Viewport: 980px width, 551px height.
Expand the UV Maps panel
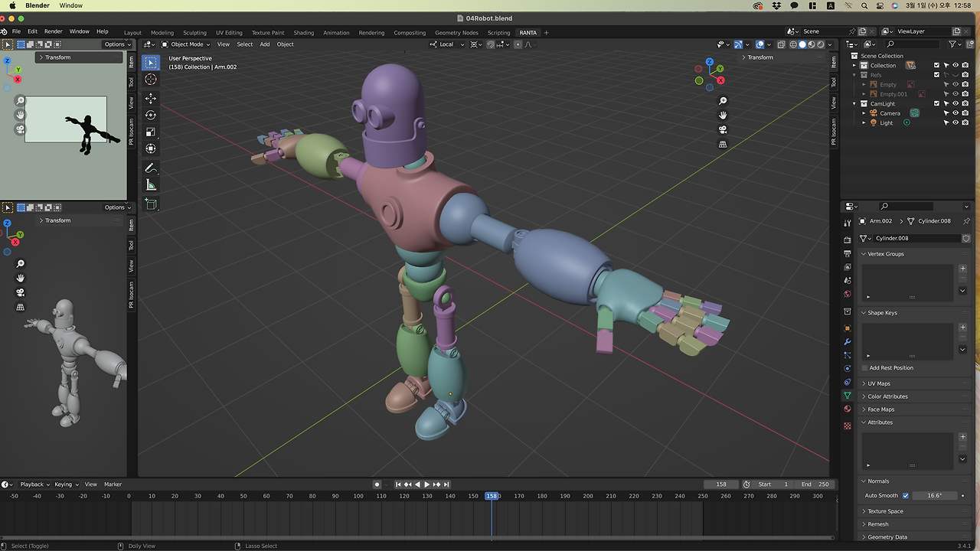tap(878, 383)
